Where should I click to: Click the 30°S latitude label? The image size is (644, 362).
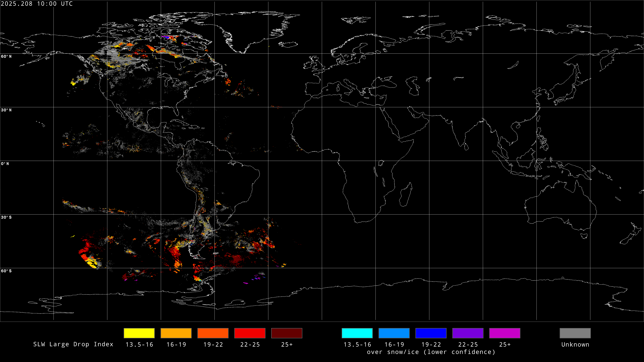6,217
